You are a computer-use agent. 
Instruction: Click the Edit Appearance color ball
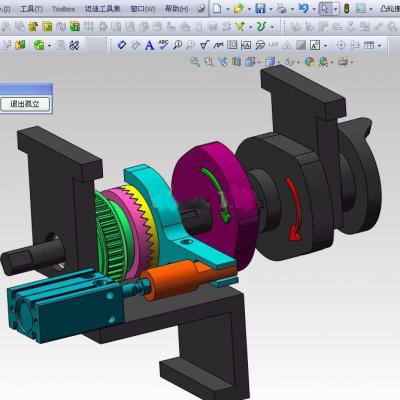pyautogui.click(x=310, y=61)
